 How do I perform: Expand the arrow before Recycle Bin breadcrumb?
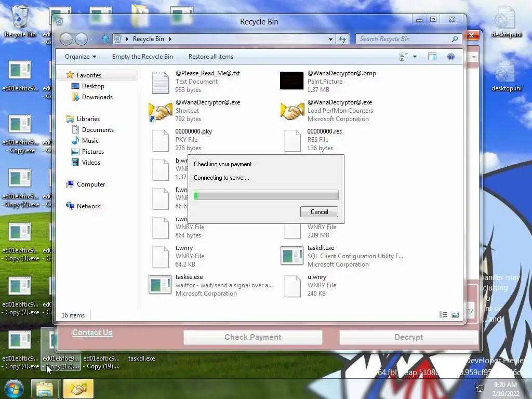pos(127,39)
